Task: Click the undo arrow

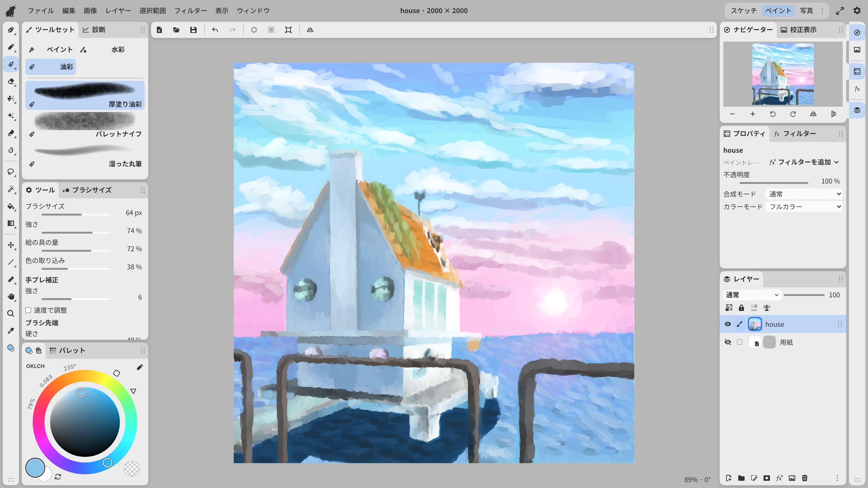Action: pos(215,30)
